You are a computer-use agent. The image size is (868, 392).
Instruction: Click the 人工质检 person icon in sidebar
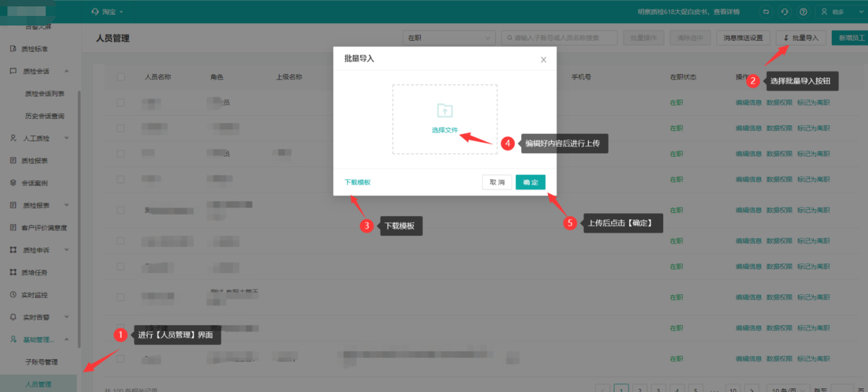(x=13, y=138)
